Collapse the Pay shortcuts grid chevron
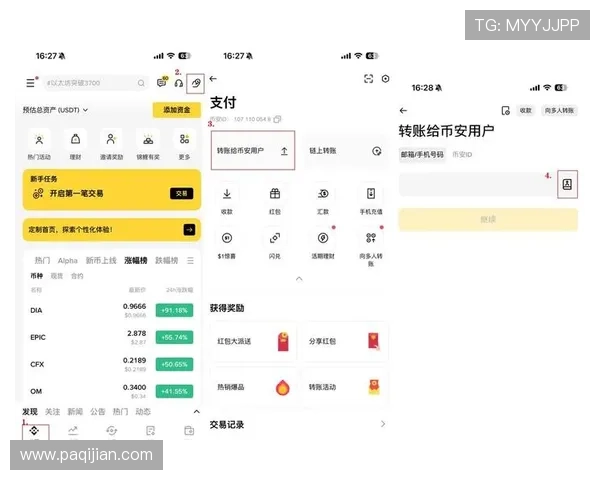Screen dimensions: 600x480 [x=299, y=279]
